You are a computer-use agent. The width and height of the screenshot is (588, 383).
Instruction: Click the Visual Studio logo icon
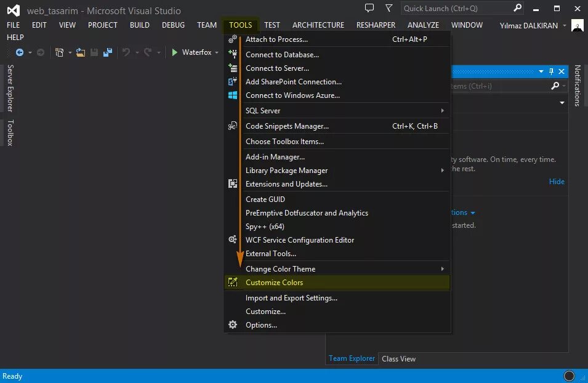(14, 10)
